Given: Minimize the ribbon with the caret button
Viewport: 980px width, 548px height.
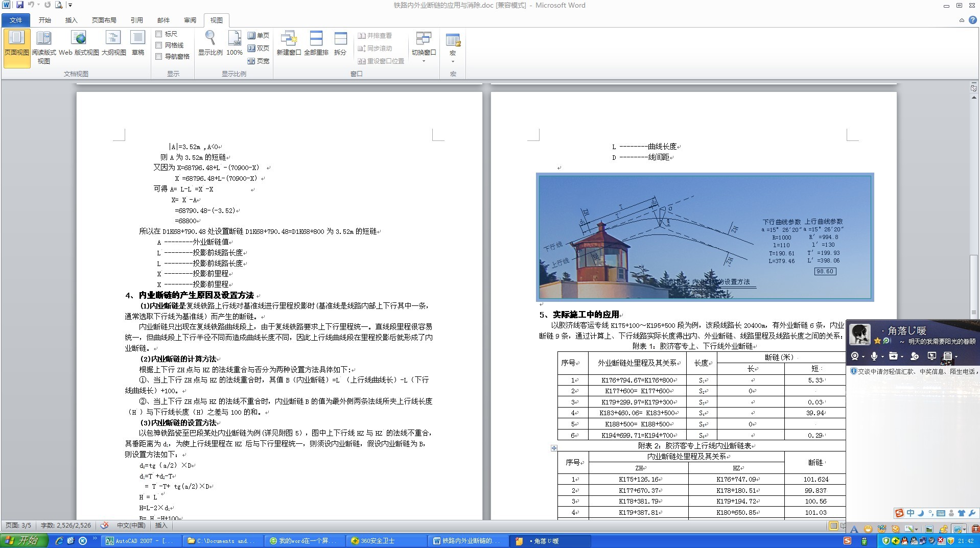Looking at the screenshot, I should pyautogui.click(x=962, y=20).
